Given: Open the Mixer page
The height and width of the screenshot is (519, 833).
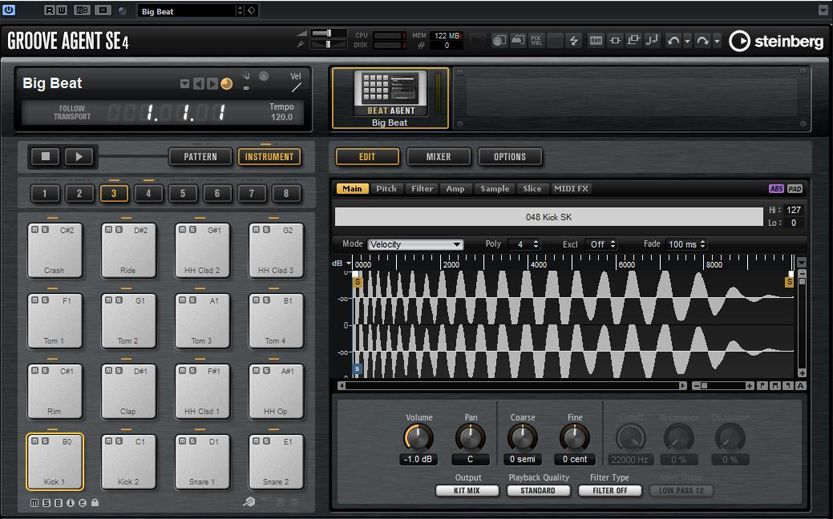Looking at the screenshot, I should click(x=438, y=157).
